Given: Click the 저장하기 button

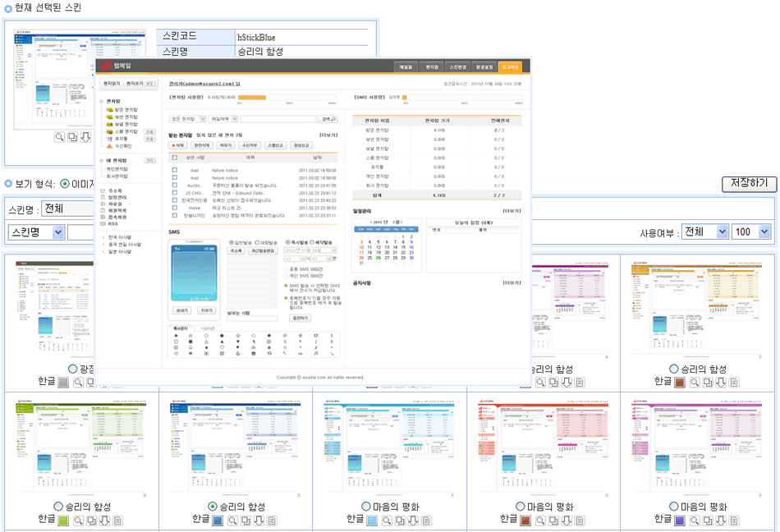Looking at the screenshot, I should tap(748, 184).
